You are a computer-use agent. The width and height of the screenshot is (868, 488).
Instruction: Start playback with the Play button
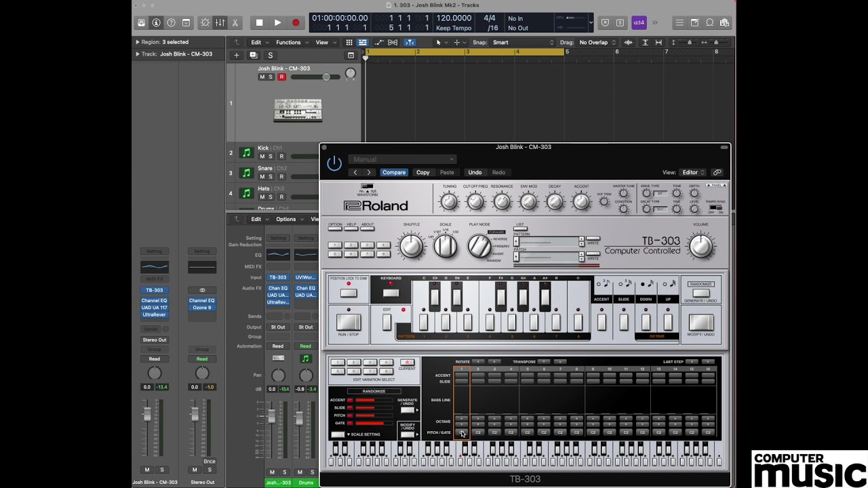(x=277, y=22)
